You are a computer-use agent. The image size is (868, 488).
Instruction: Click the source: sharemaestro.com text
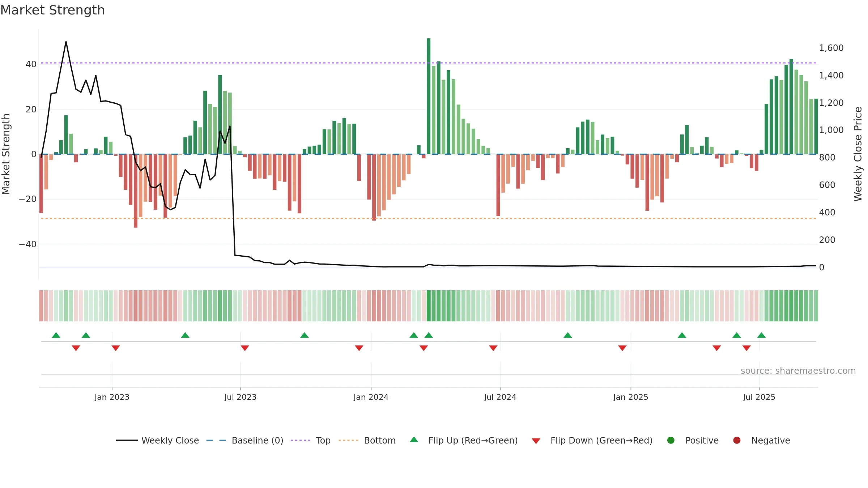tap(798, 371)
